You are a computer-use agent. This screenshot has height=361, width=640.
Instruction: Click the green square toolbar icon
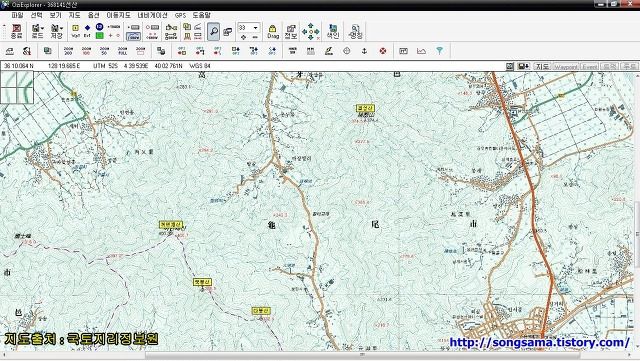click(x=99, y=36)
